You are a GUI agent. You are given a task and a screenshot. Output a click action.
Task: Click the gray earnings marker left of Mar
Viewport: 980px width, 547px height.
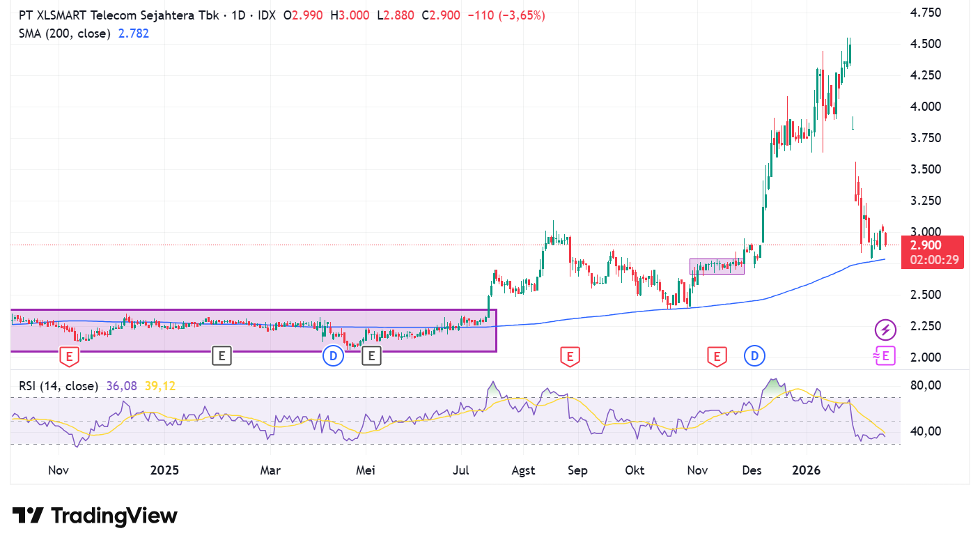click(221, 356)
